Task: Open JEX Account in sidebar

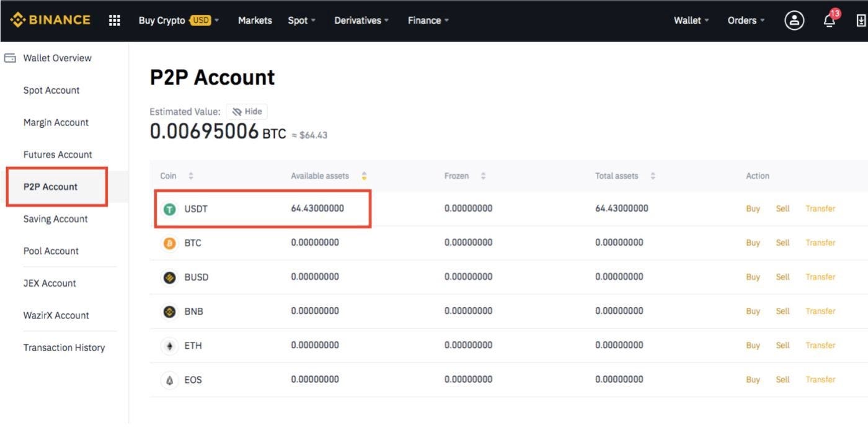Action: click(x=50, y=284)
